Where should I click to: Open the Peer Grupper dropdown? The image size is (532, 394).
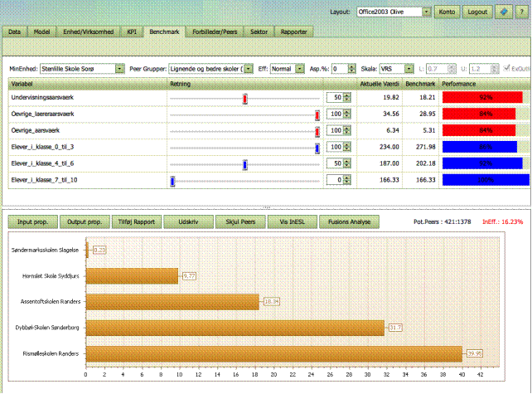[x=248, y=69]
